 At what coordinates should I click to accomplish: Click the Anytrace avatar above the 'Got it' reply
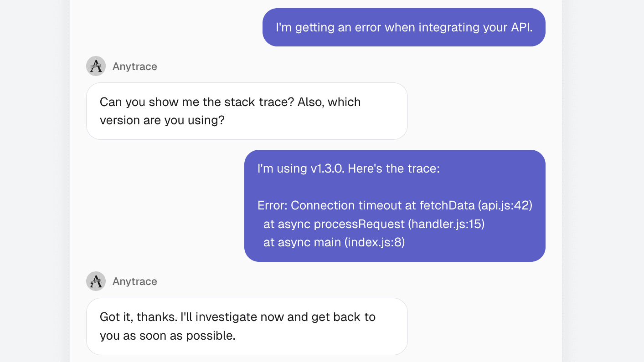tap(96, 281)
